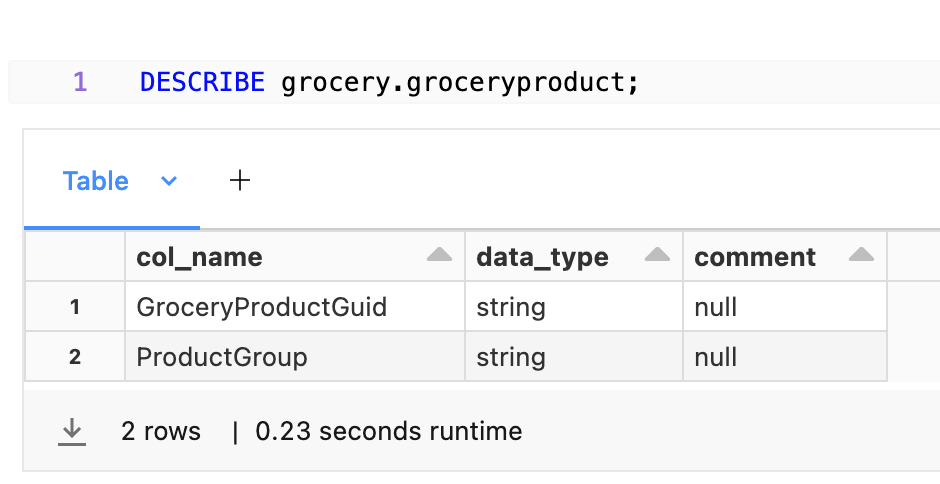Screen dimensions: 940x484
Task: Sort comment column using its arrow icon
Action: (860, 256)
